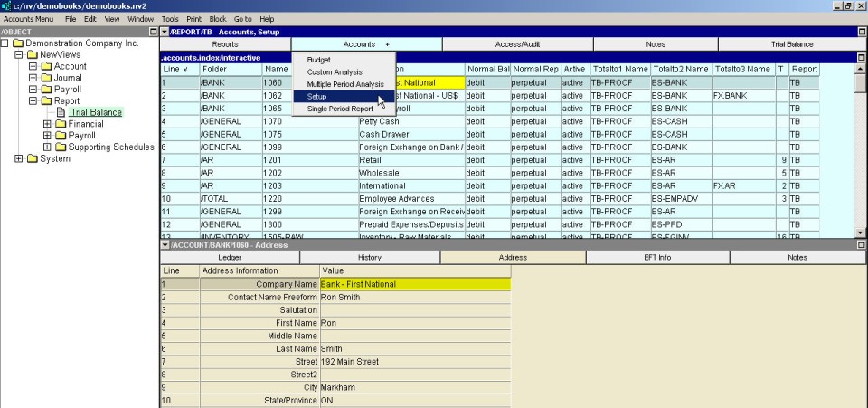Viewport: 868px width, 408px height.
Task: Click the accounts index pane maximize icon
Action: coord(861,57)
